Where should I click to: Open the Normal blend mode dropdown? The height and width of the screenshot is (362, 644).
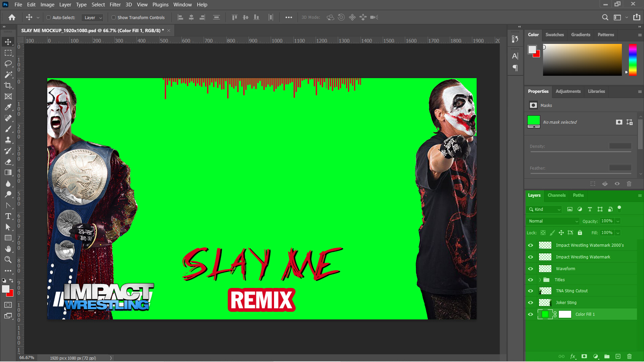pyautogui.click(x=553, y=221)
